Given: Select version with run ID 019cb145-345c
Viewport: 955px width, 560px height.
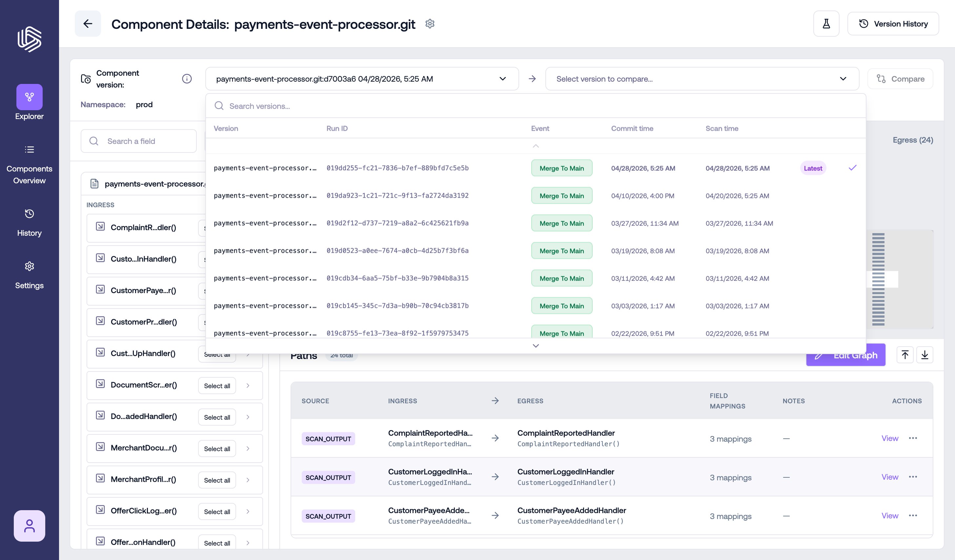Looking at the screenshot, I should (x=535, y=306).
